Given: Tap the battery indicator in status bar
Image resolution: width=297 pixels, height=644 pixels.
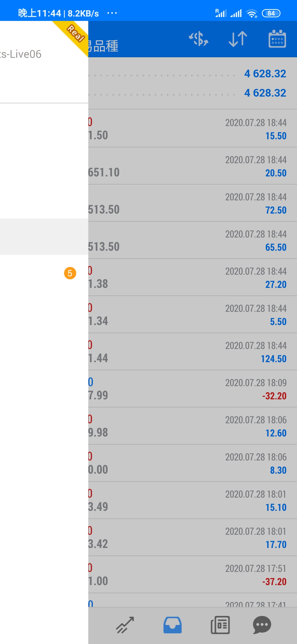Looking at the screenshot, I should point(271,13).
